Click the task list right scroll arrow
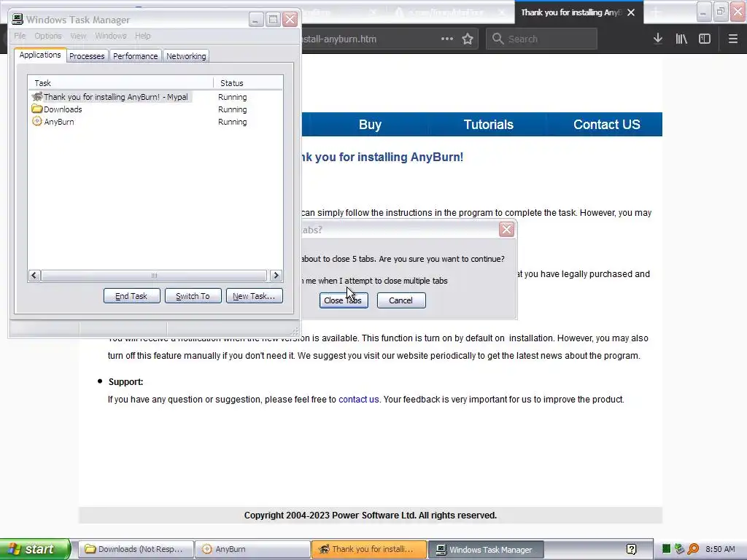 click(276, 275)
